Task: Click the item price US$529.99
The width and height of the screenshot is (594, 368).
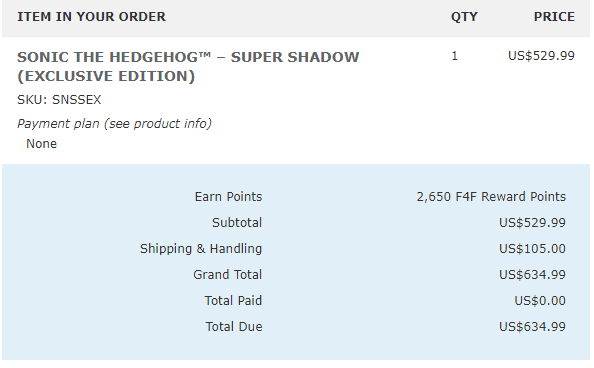Action: coord(541,56)
